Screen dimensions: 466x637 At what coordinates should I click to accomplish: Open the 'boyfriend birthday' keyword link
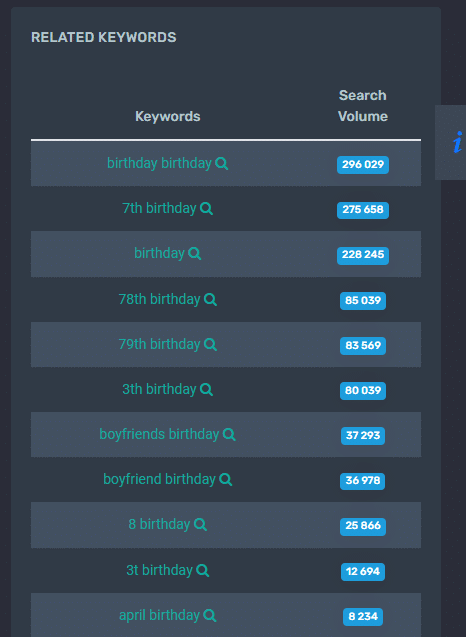(159, 479)
